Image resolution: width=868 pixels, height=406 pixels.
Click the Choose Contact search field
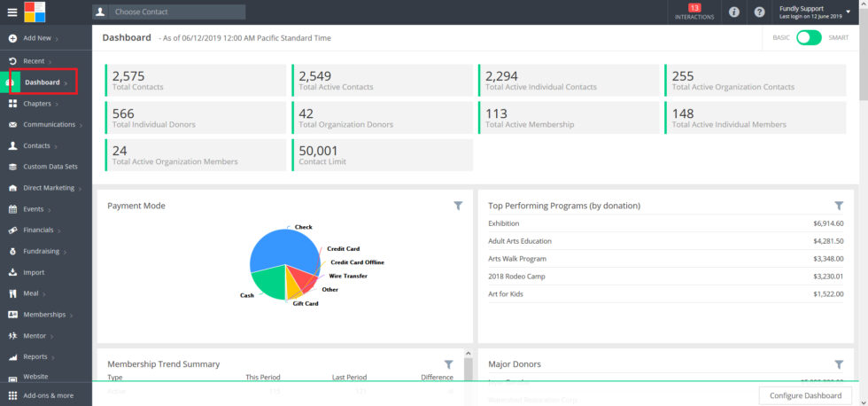pos(177,12)
